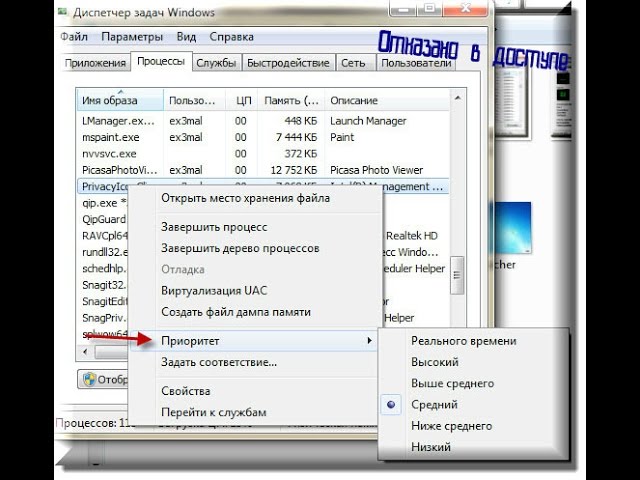Switch to the Службы tab
Viewport: 640px width, 480px height.
(216, 63)
